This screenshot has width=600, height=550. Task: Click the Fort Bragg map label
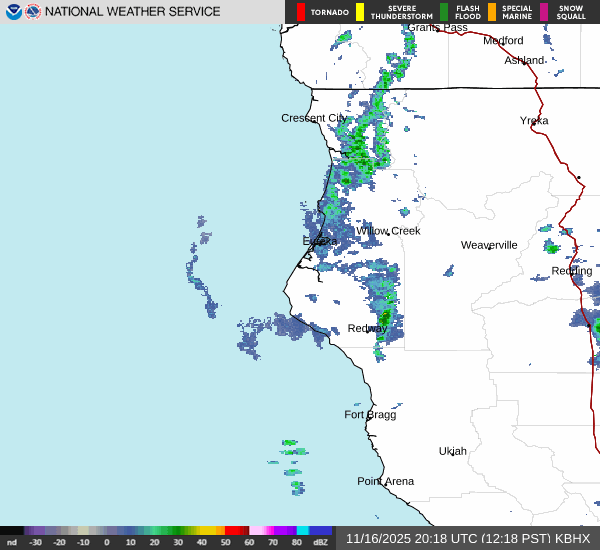pyautogui.click(x=370, y=414)
